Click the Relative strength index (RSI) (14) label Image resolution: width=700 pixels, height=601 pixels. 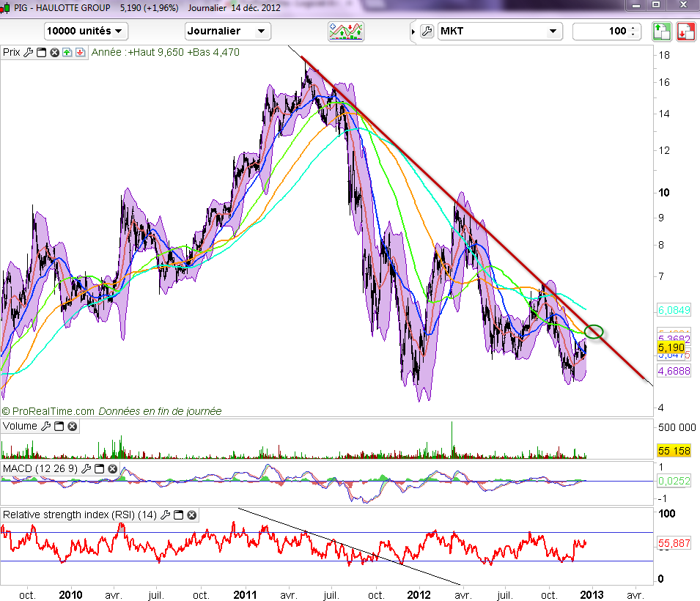tap(80, 515)
